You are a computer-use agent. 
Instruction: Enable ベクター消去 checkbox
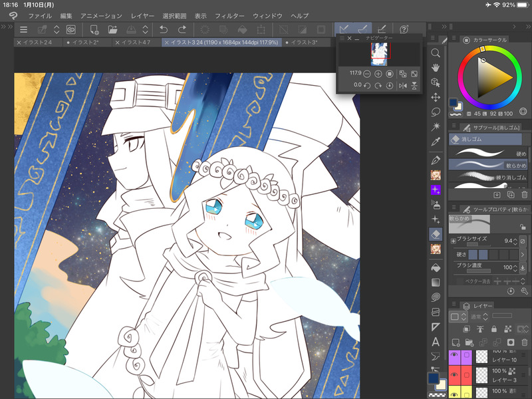[460, 281]
